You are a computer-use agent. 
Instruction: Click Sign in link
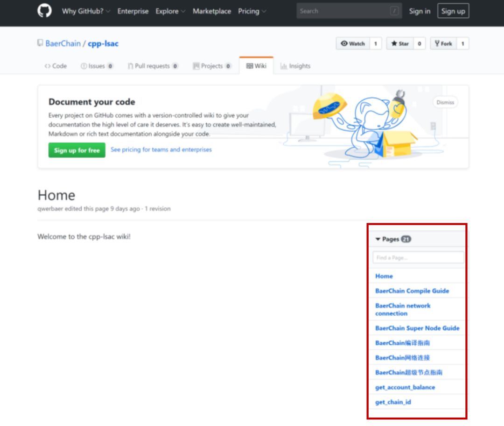tap(420, 11)
